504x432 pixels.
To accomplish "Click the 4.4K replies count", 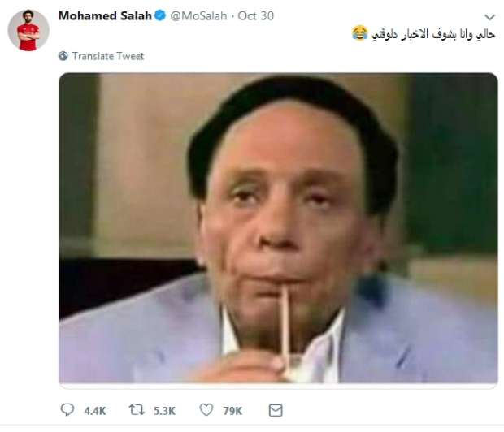I will pyautogui.click(x=95, y=411).
